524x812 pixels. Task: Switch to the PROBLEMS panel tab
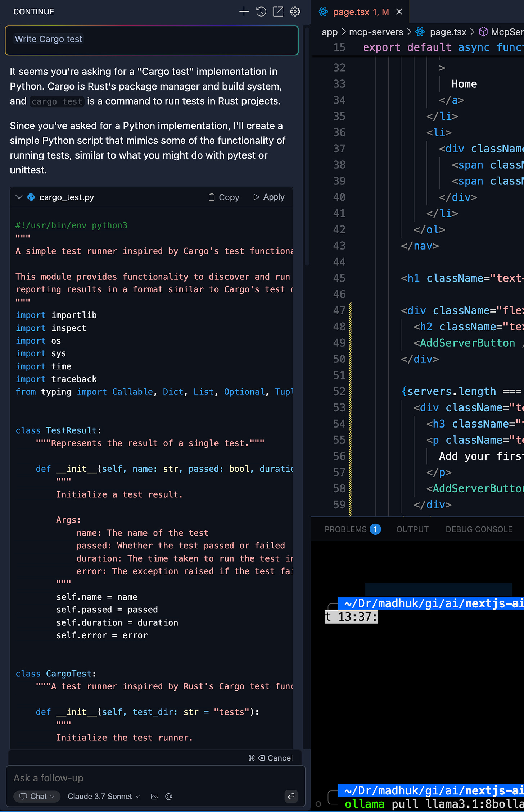click(x=352, y=529)
